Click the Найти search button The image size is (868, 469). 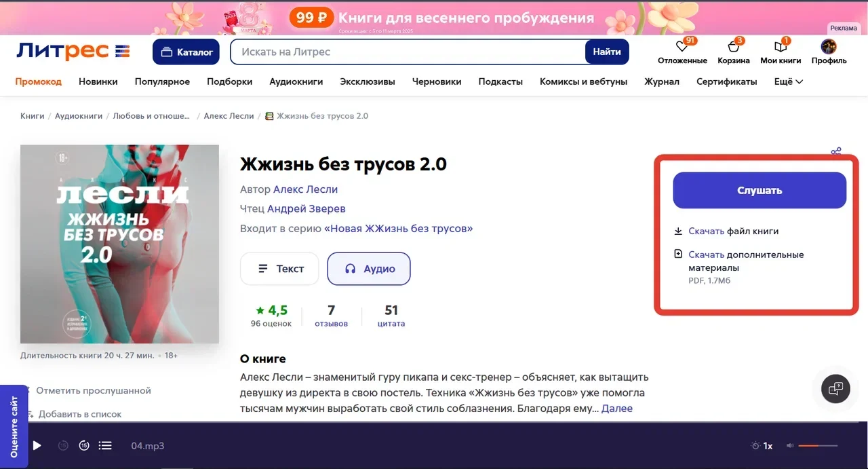[x=607, y=52]
